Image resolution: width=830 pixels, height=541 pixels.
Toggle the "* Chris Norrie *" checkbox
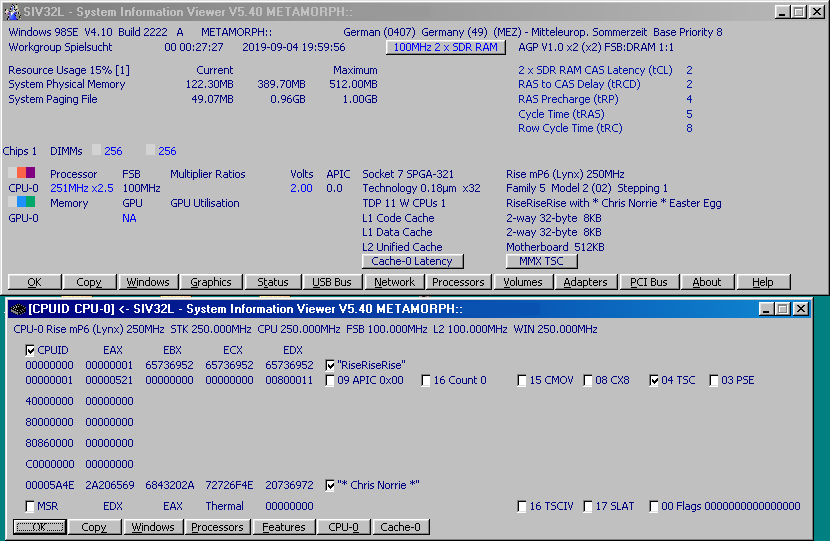click(330, 485)
